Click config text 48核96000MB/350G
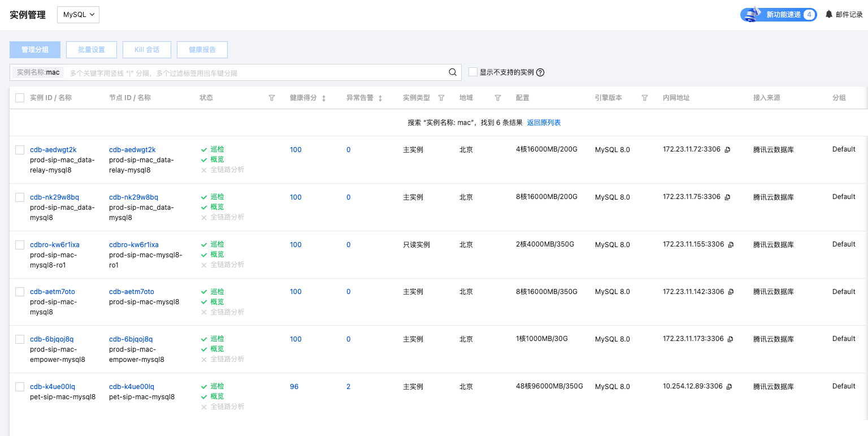 [x=549, y=386]
